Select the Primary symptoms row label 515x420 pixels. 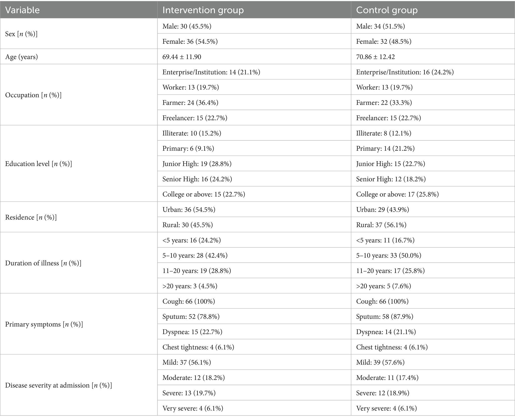click(44, 324)
